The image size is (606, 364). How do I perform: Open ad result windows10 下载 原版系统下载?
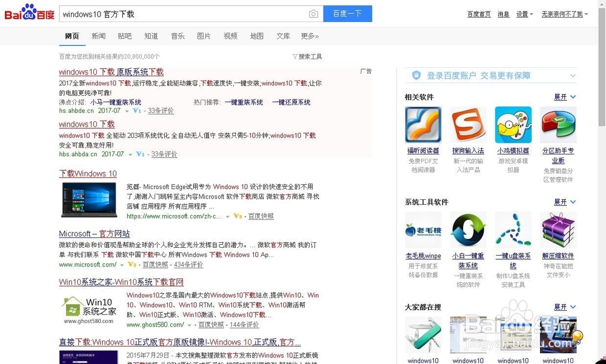point(112,72)
